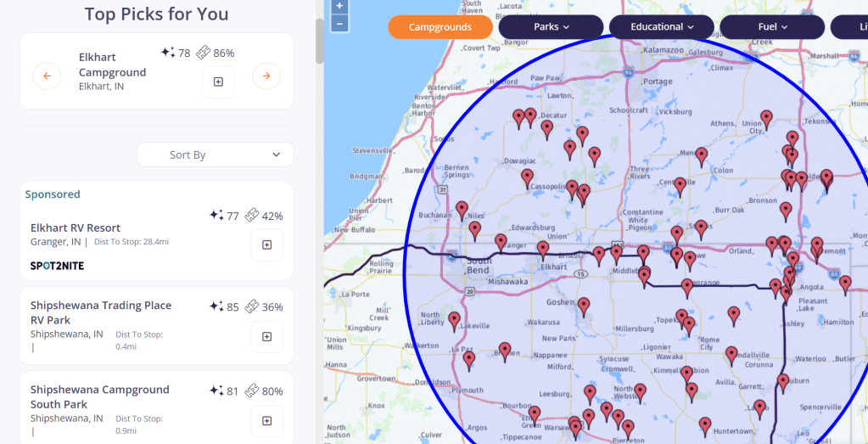Toggle the Campgrounds map filter
868x444 pixels.
[x=440, y=27]
